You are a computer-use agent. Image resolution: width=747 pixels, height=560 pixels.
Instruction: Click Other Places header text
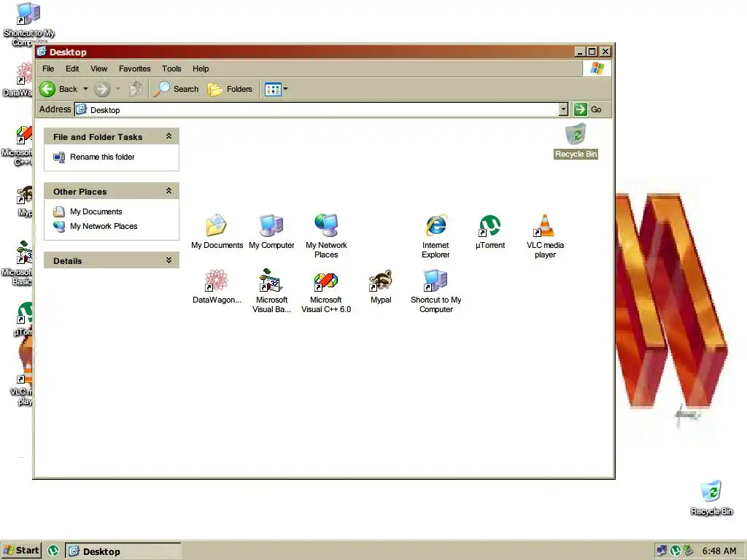point(80,192)
